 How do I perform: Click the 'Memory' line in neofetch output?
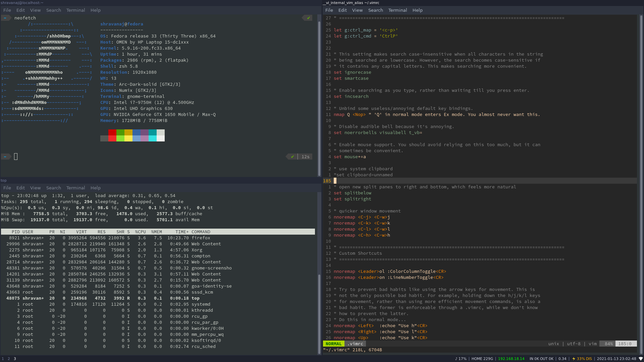tap(134, 121)
